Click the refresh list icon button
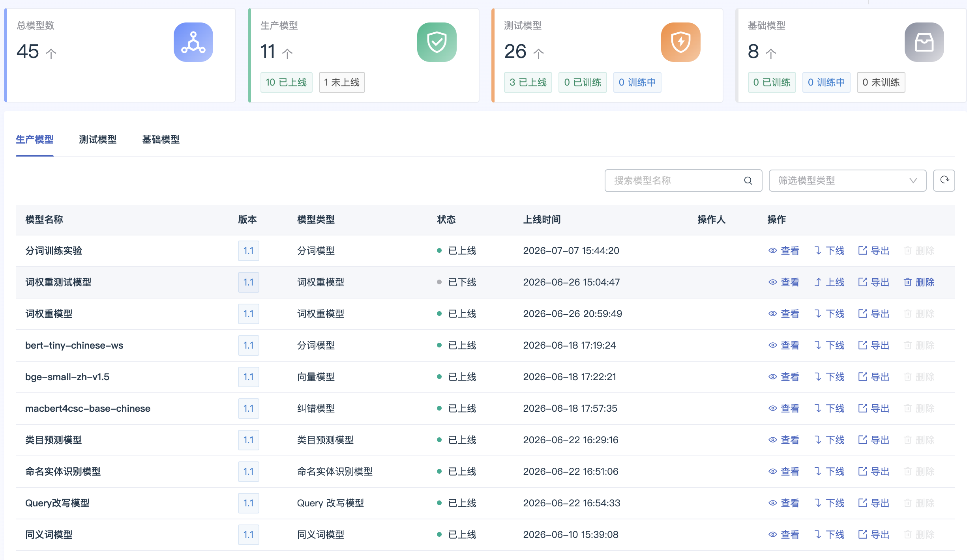Image resolution: width=967 pixels, height=560 pixels. point(944,181)
